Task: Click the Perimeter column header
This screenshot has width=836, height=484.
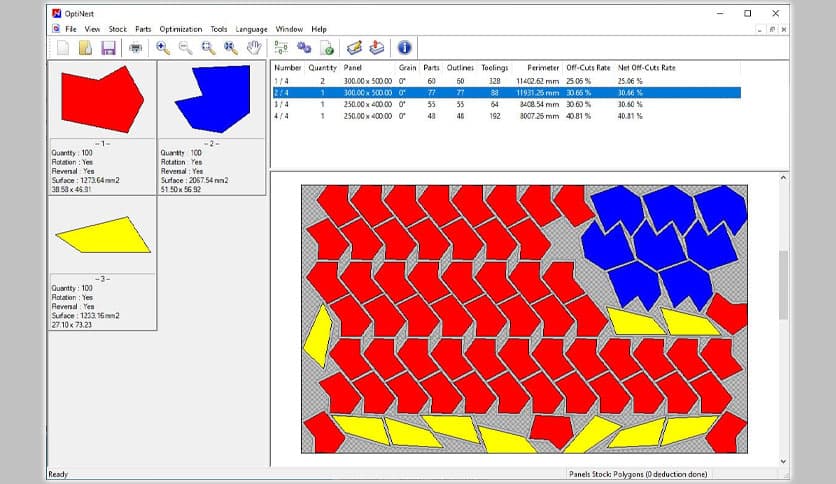Action: (x=536, y=68)
